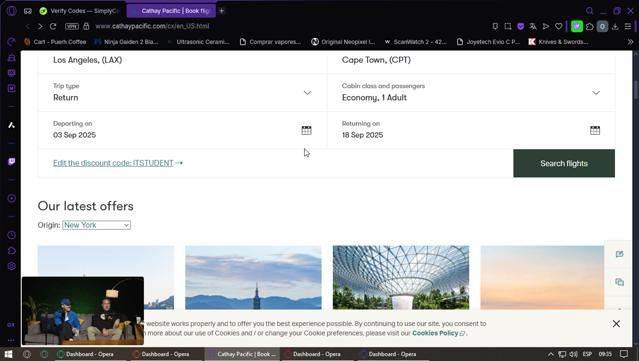
Task: Click the address bar URL cathaypacific.com
Action: click(x=152, y=26)
